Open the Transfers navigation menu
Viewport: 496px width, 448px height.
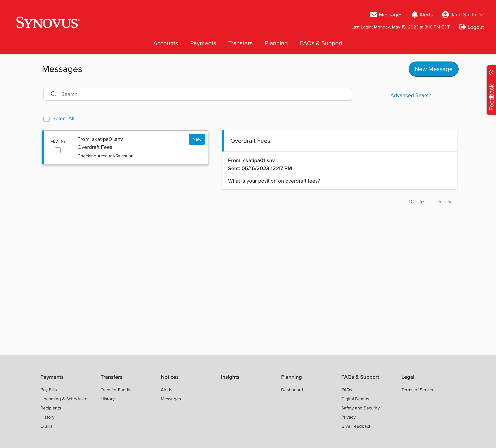pyautogui.click(x=240, y=43)
